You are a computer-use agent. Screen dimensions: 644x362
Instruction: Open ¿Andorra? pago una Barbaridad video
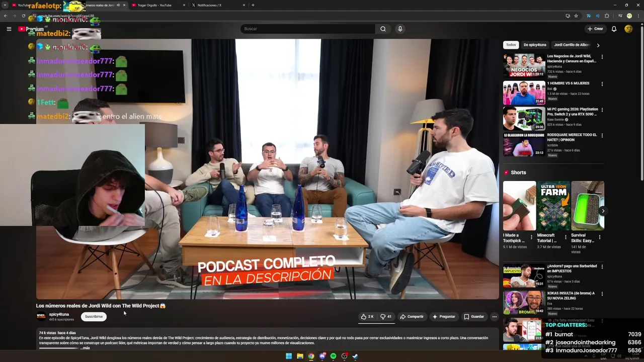point(524,276)
